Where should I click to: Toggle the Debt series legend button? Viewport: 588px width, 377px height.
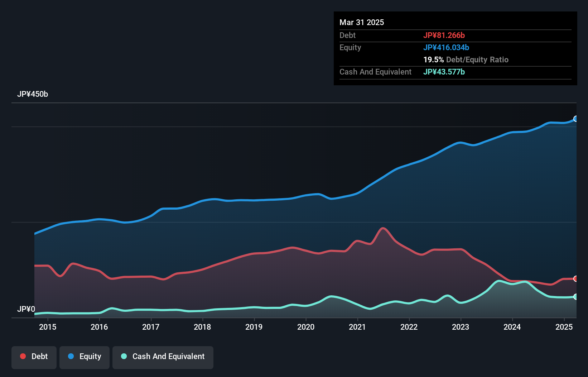point(34,357)
